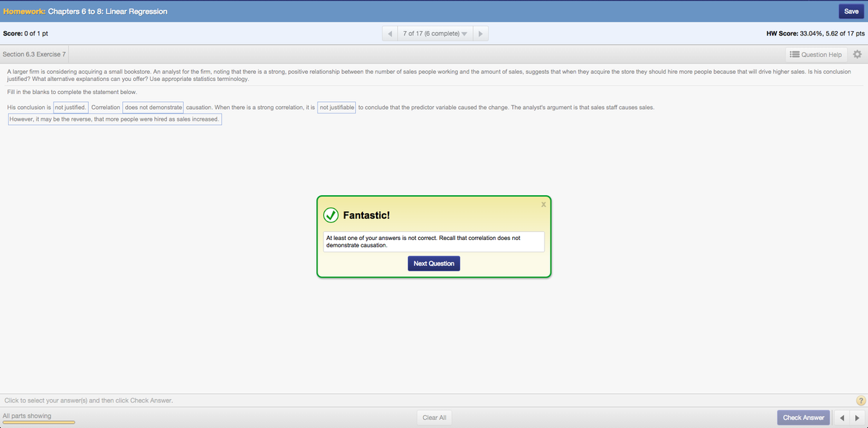Click the bottom-right next arrow
The width and height of the screenshot is (868, 428).
point(856,418)
